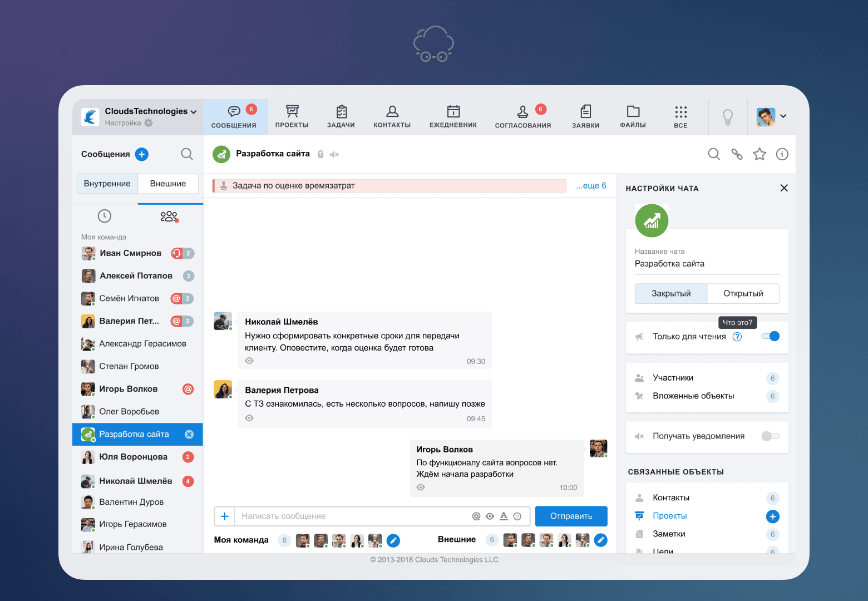The image size is (868, 601).
Task: Open chat info icon in header
Action: 782,154
